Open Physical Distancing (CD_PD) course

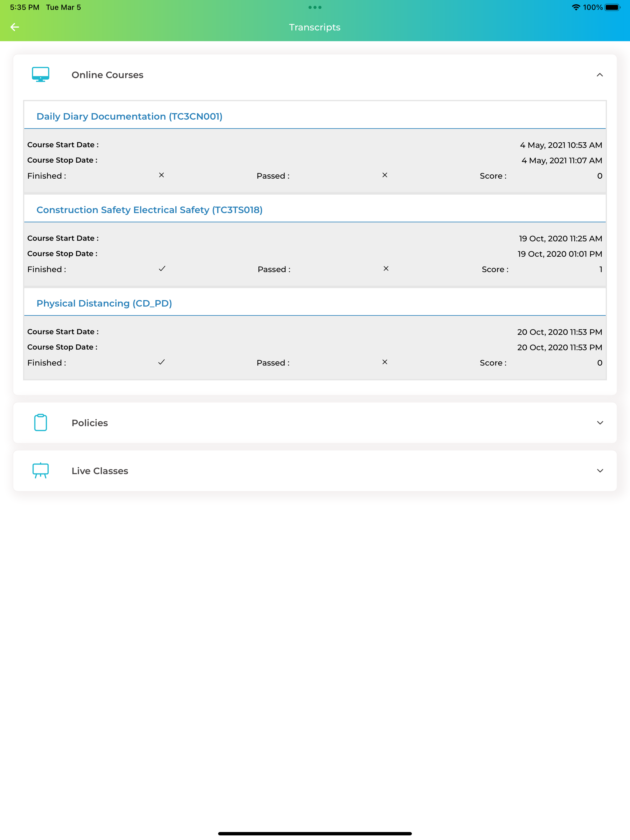[x=104, y=303]
